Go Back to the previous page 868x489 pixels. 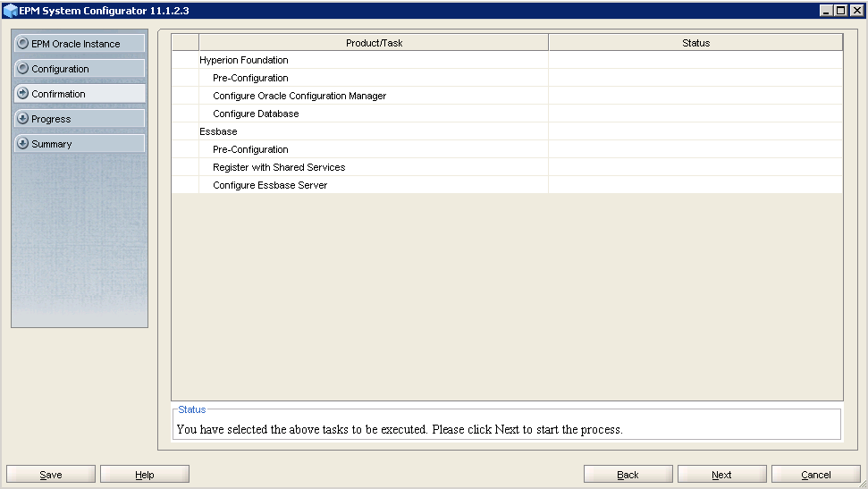(628, 474)
